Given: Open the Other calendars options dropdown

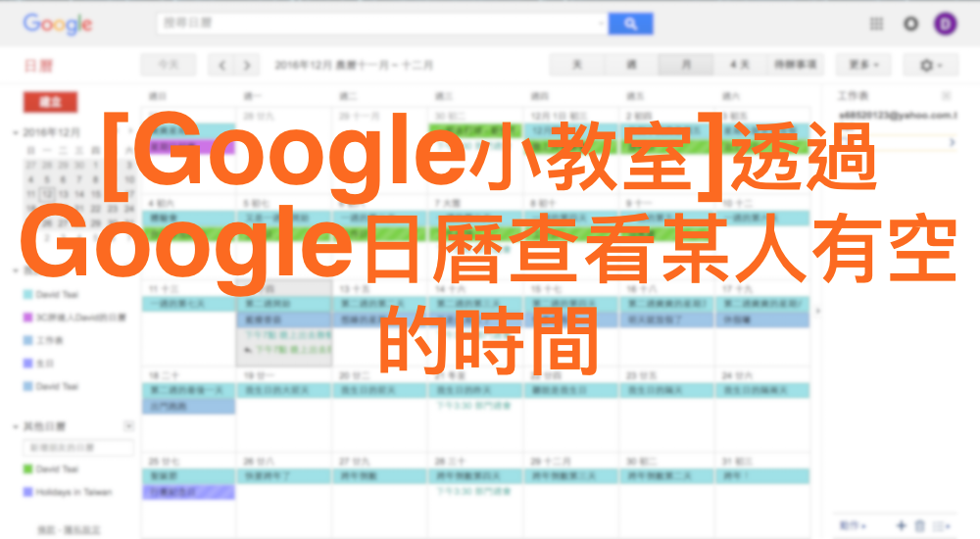Looking at the screenshot, I should pos(128,426).
